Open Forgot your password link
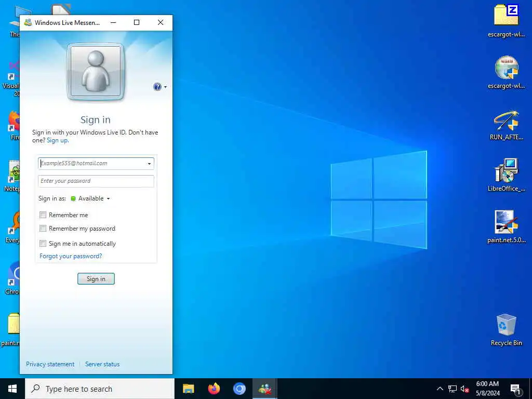Image resolution: width=532 pixels, height=399 pixels. coord(71,256)
